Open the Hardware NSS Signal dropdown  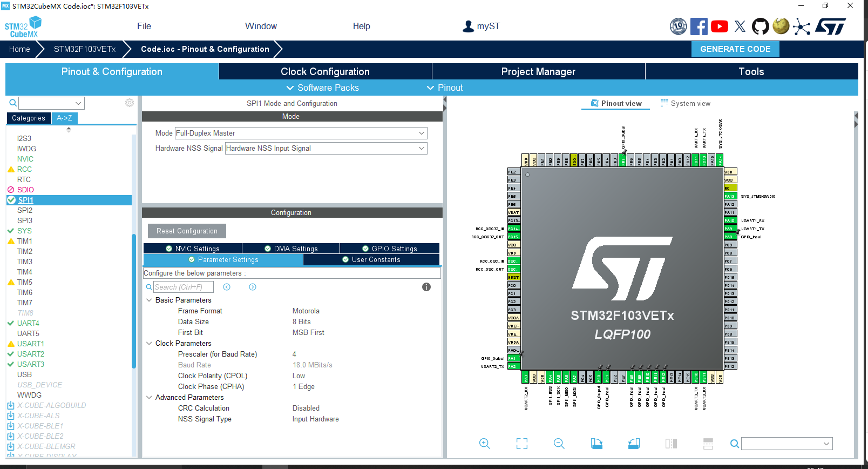click(x=326, y=148)
